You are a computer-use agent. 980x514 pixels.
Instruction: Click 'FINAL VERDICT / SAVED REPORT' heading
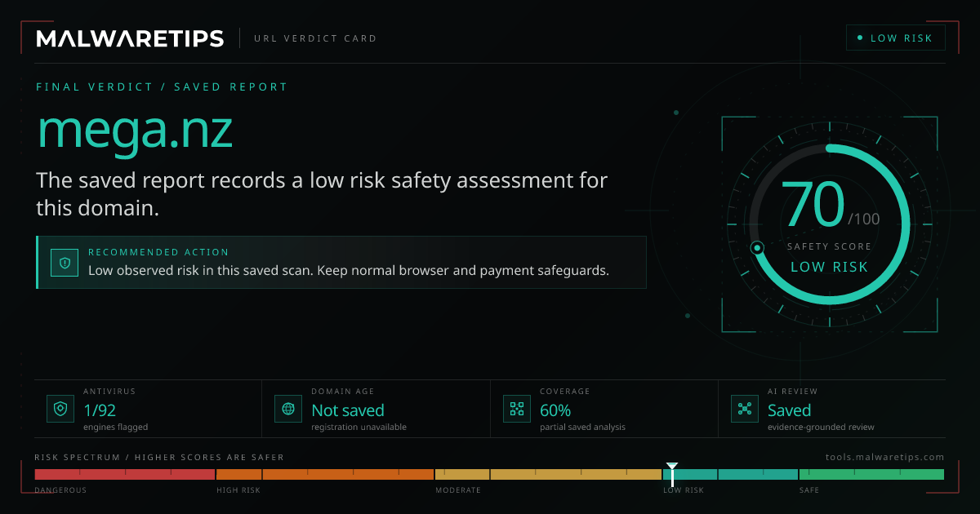(162, 86)
